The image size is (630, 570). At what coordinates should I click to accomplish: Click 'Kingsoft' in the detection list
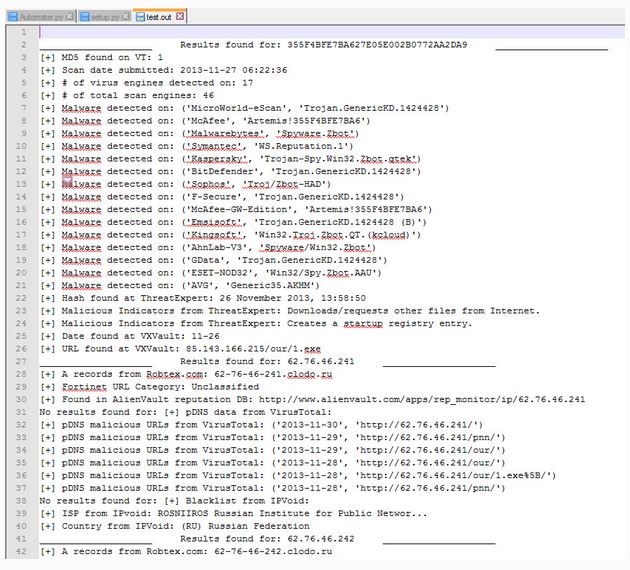click(213, 235)
